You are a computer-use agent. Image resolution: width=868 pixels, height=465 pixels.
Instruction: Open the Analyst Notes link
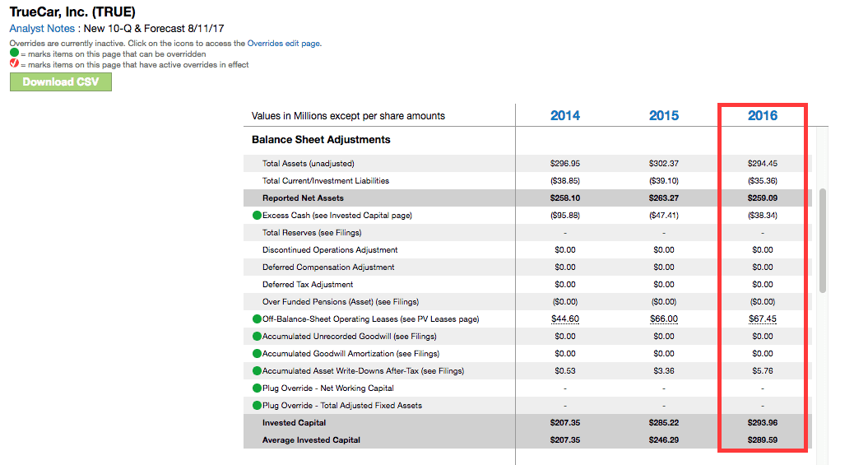pyautogui.click(x=42, y=28)
